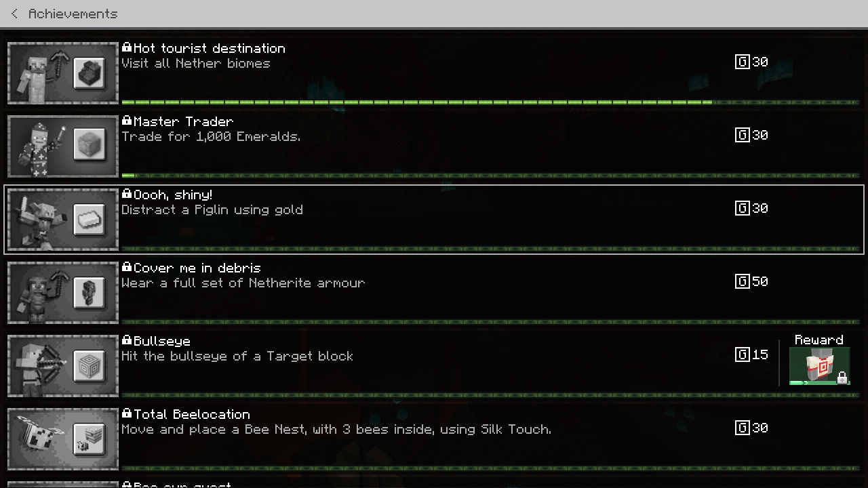View the Bullseye reward skin thumbnail
Image resolution: width=868 pixels, height=488 pixels.
coord(819,366)
